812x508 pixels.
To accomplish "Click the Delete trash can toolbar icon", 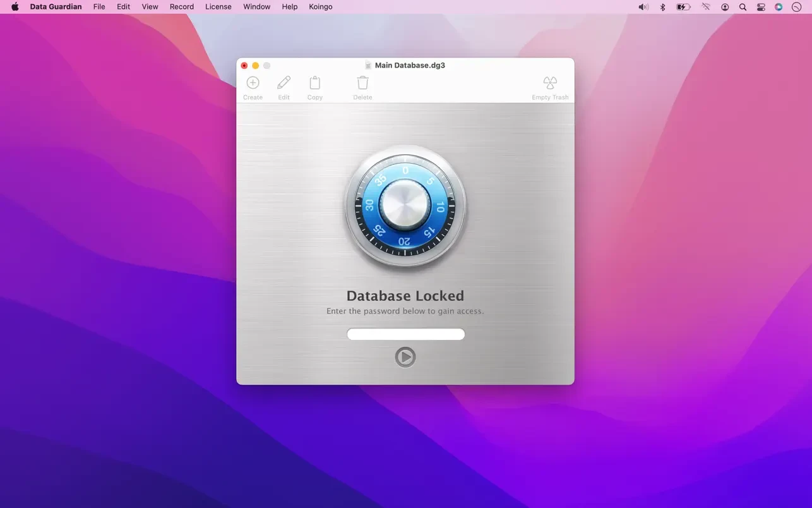I will point(362,83).
